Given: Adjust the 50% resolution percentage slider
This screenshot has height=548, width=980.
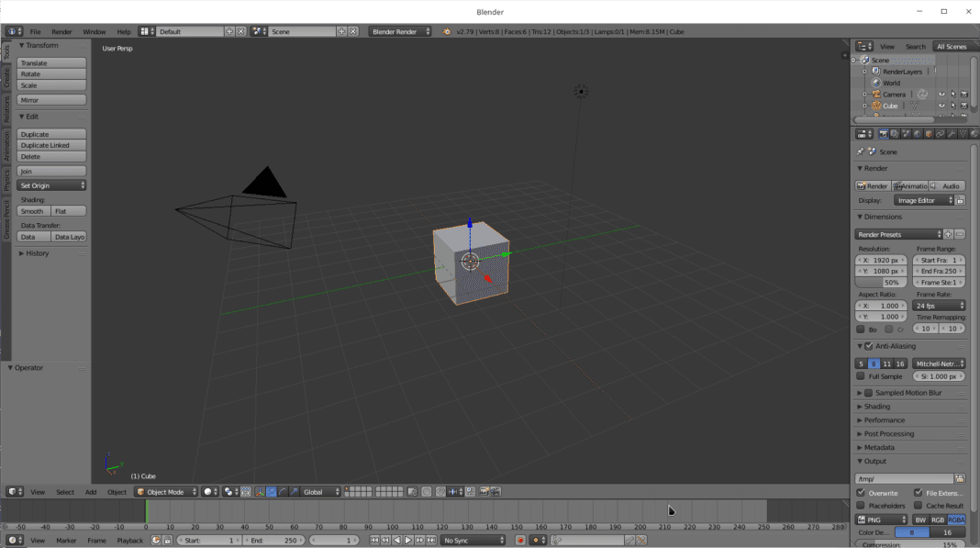Looking at the screenshot, I should (881, 283).
